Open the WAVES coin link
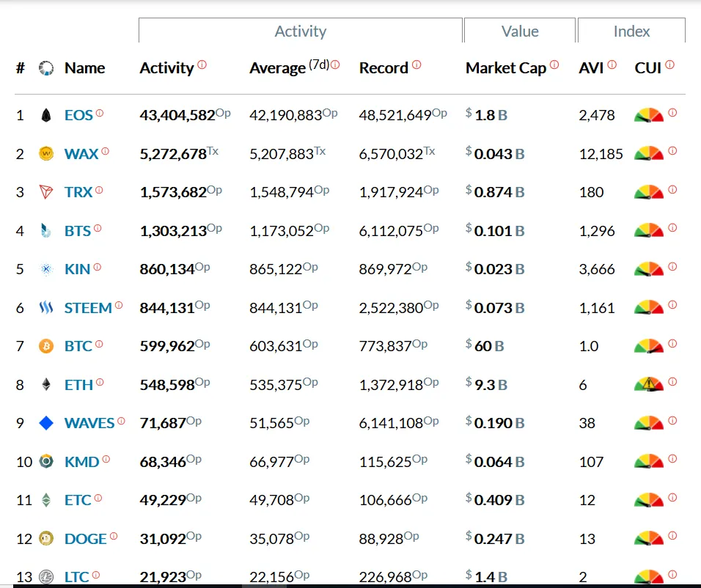The height and width of the screenshot is (588, 701). (89, 423)
